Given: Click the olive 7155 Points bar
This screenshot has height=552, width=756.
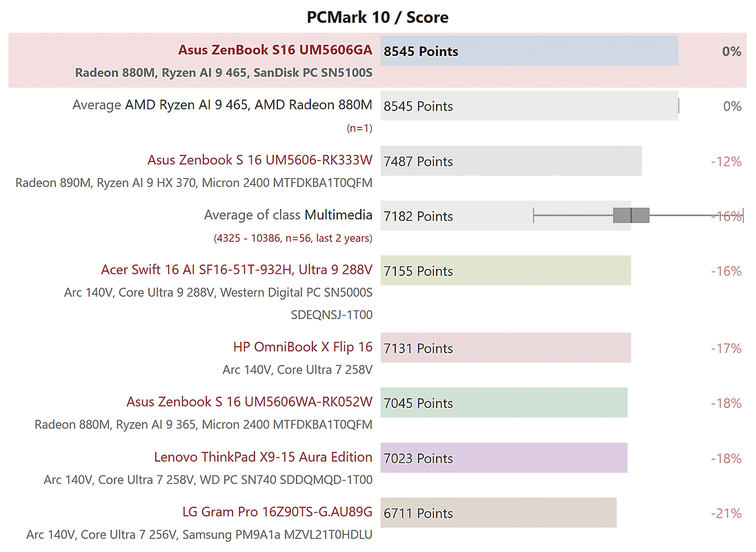Looking at the screenshot, I should point(506,270).
